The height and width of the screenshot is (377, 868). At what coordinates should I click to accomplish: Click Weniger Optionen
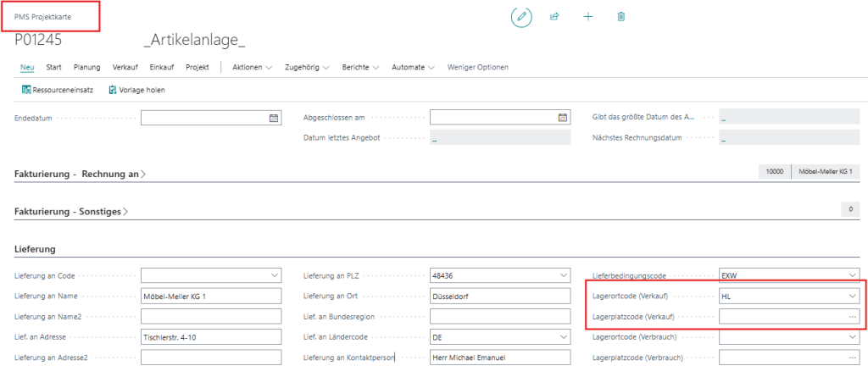[x=478, y=67]
